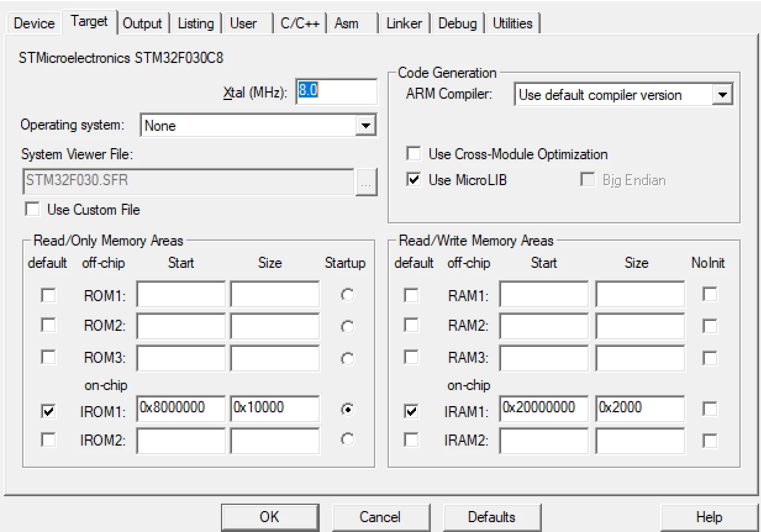This screenshot has width=761, height=532.
Task: Check the ROM2 default checkbox
Action: coord(48,325)
